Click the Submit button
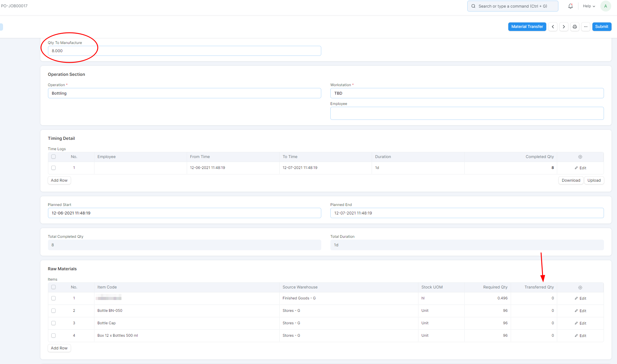Image resolution: width=617 pixels, height=364 pixels. pos(601,27)
